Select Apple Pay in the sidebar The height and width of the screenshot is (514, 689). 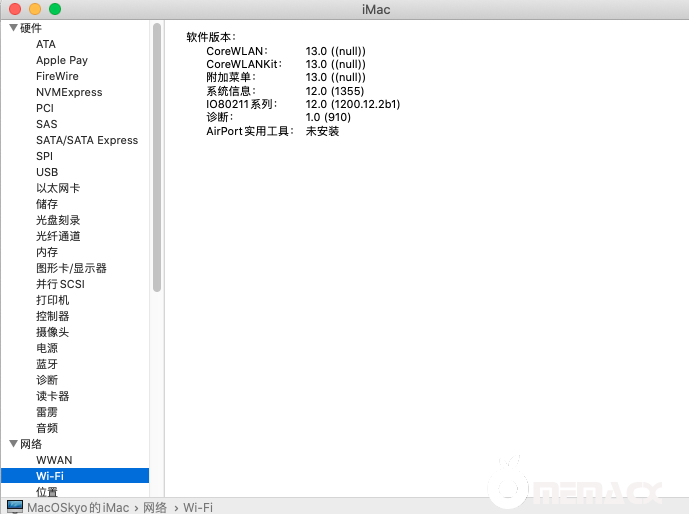[62, 60]
